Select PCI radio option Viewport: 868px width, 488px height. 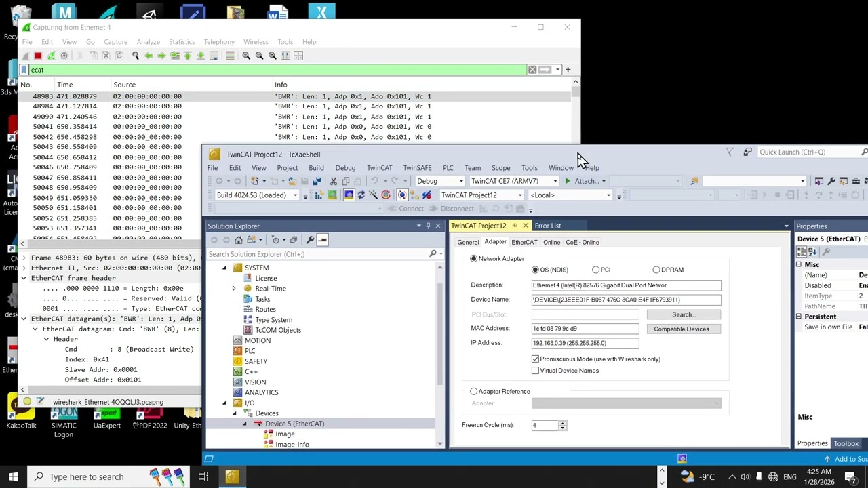tap(595, 270)
